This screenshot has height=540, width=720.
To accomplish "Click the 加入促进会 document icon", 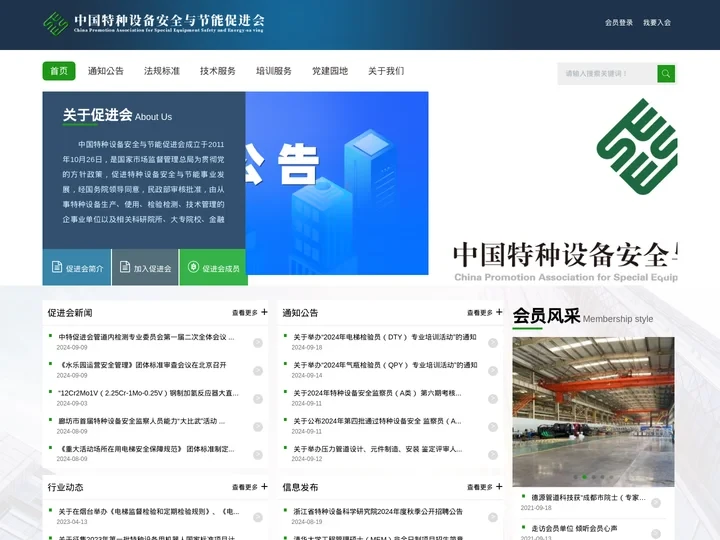I will tap(125, 267).
